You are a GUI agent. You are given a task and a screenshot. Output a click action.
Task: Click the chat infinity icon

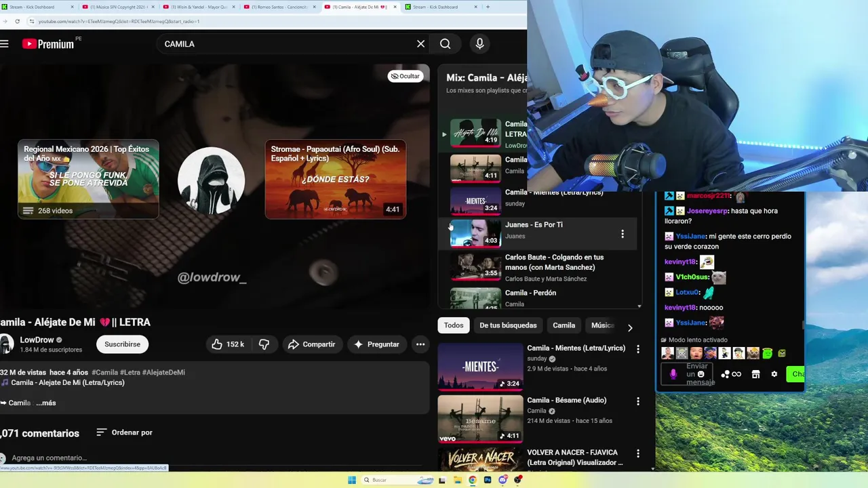[736, 374]
